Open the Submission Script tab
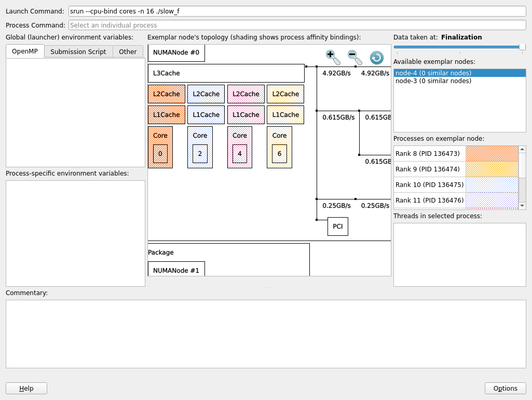Image resolution: width=532 pixels, height=400 pixels. (x=78, y=51)
